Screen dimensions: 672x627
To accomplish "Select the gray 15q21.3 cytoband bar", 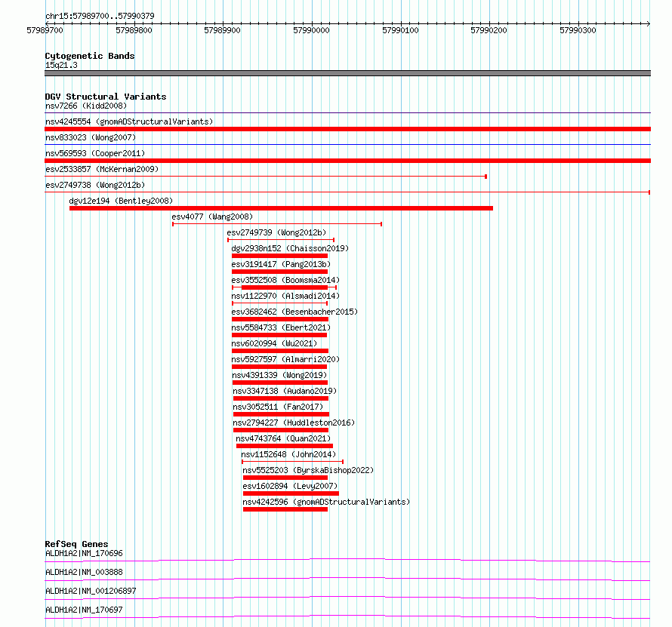I will point(347,73).
